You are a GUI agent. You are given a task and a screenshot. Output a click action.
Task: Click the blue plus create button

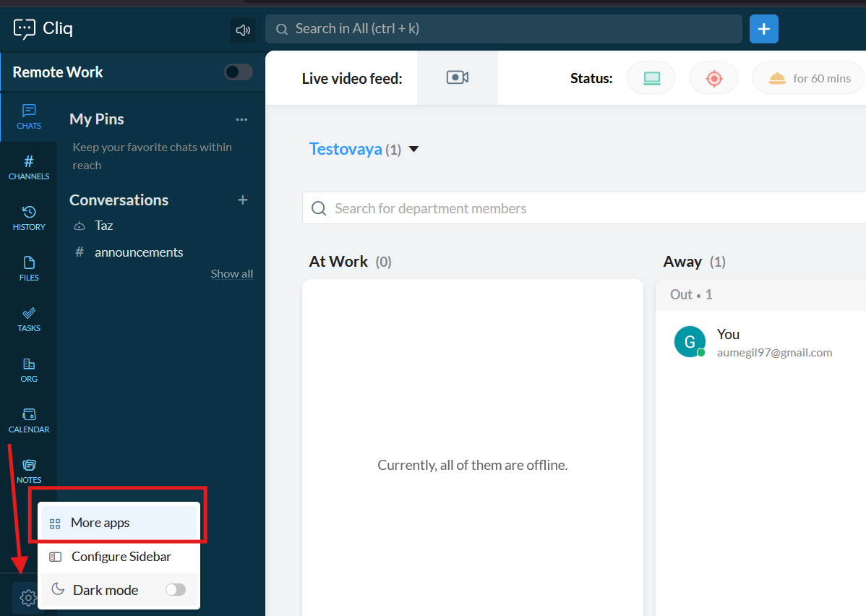pyautogui.click(x=763, y=30)
